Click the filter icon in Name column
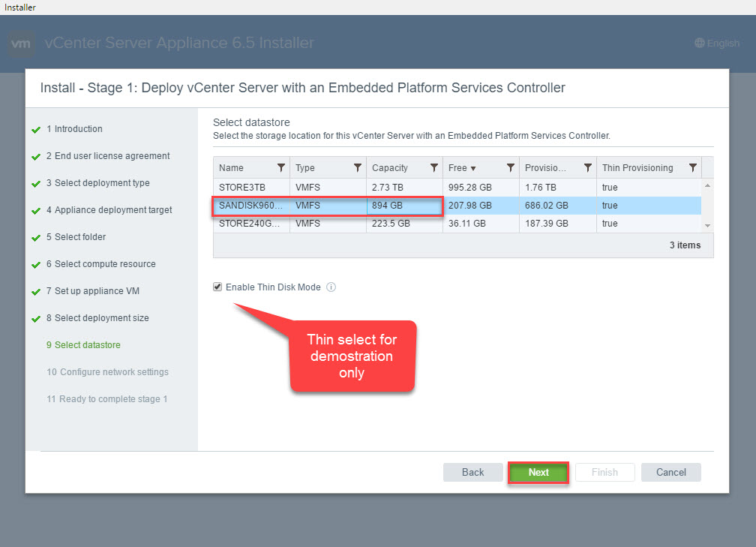The height and width of the screenshot is (547, 756). pyautogui.click(x=281, y=168)
